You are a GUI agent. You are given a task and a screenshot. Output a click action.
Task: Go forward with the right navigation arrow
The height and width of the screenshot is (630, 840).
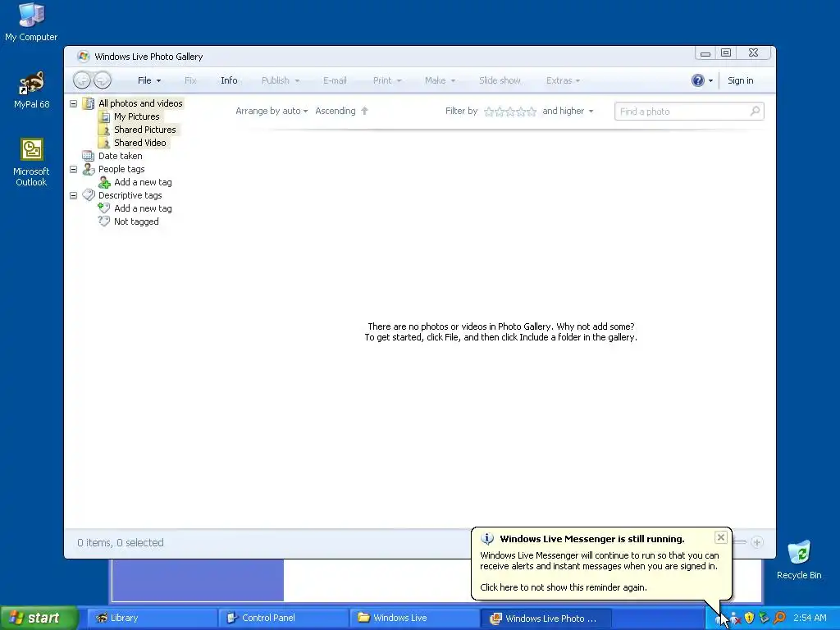click(x=103, y=80)
